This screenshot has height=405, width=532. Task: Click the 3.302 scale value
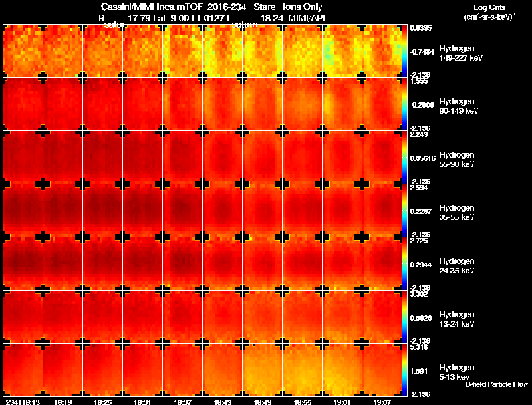coord(419,294)
